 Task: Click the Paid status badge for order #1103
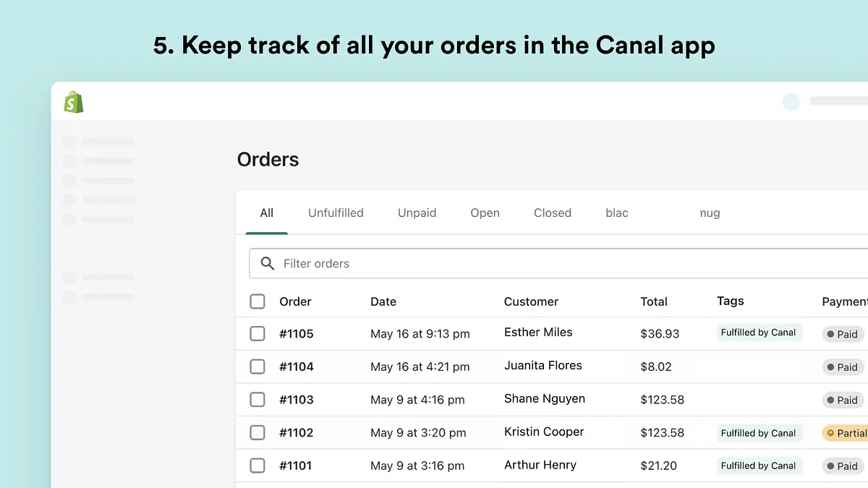[843, 400]
